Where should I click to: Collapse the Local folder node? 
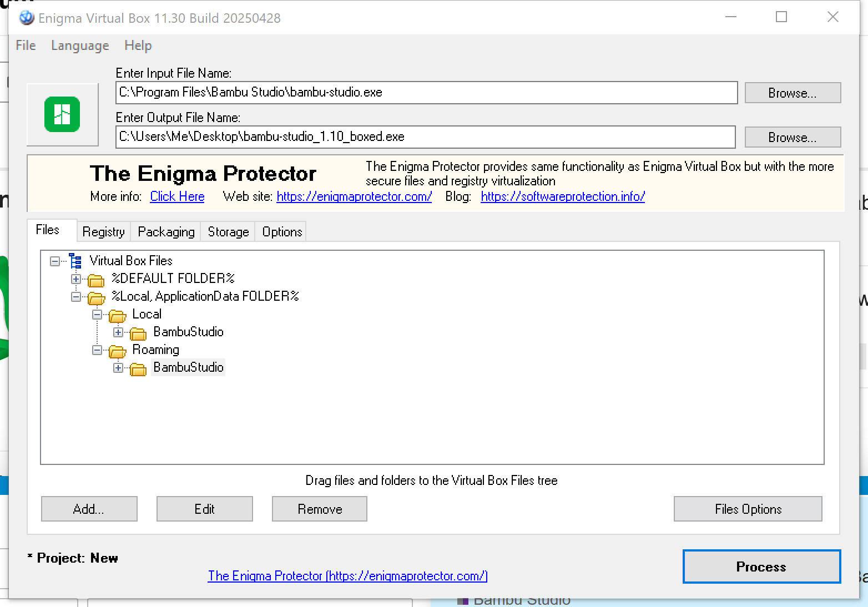[x=97, y=314]
